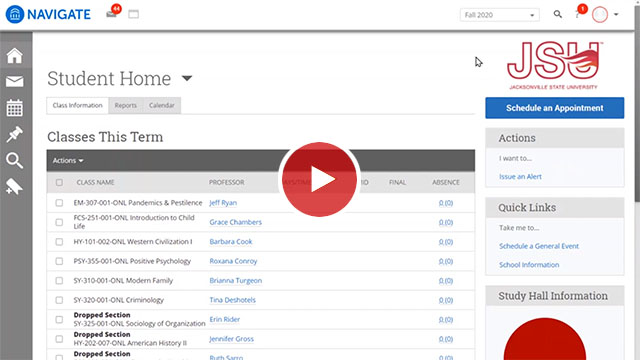
Task: Open professor Grace Chambers link
Action: (x=236, y=222)
